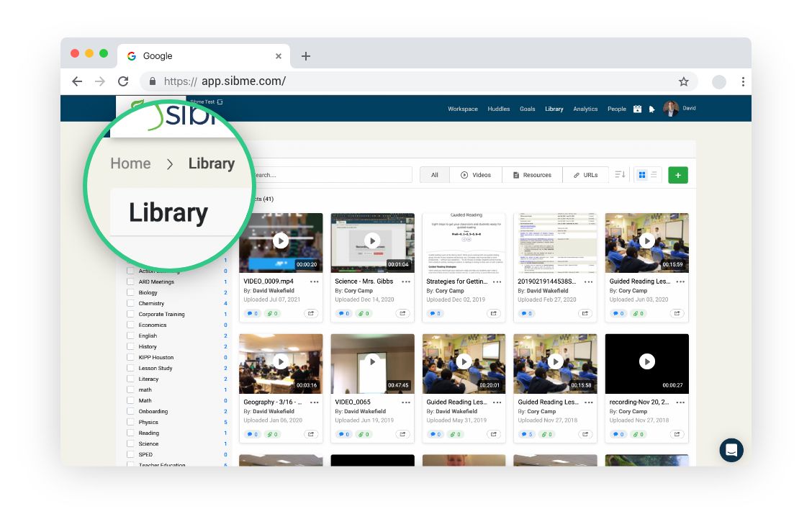Check the Lesson Study filter
Screen dimensions: 812x527
pyautogui.click(x=130, y=368)
